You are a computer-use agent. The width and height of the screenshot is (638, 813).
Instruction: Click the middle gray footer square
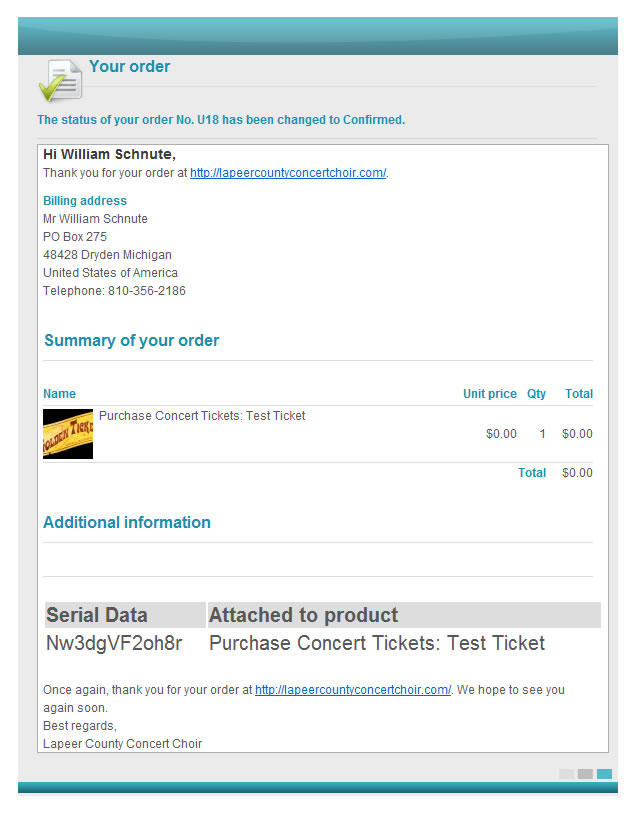click(585, 774)
